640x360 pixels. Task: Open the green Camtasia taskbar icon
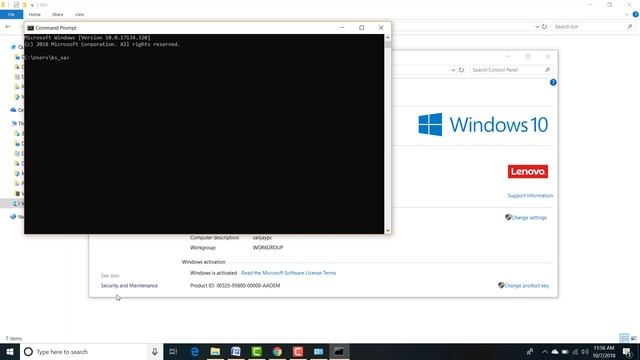[256, 351]
